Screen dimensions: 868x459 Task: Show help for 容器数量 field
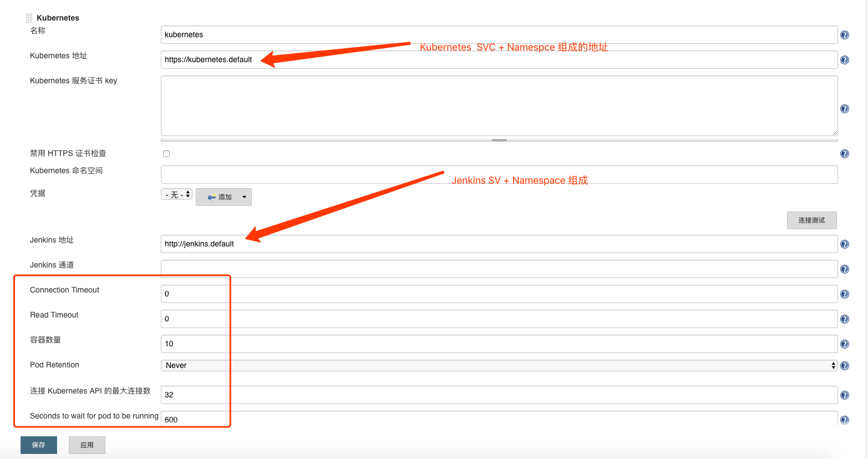(x=844, y=344)
